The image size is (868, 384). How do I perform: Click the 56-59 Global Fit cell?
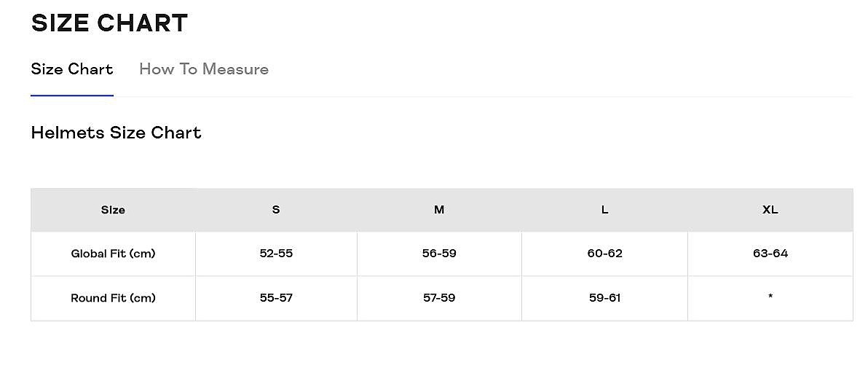click(x=439, y=254)
